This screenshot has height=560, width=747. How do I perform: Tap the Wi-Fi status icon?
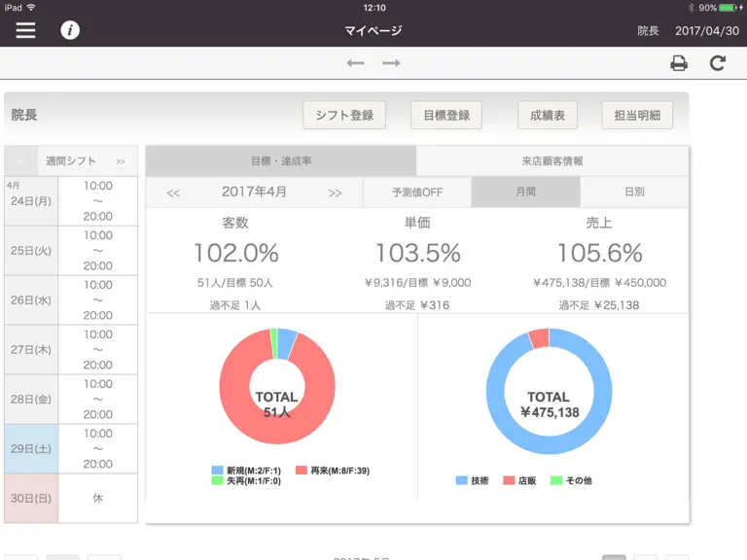click(31, 7)
